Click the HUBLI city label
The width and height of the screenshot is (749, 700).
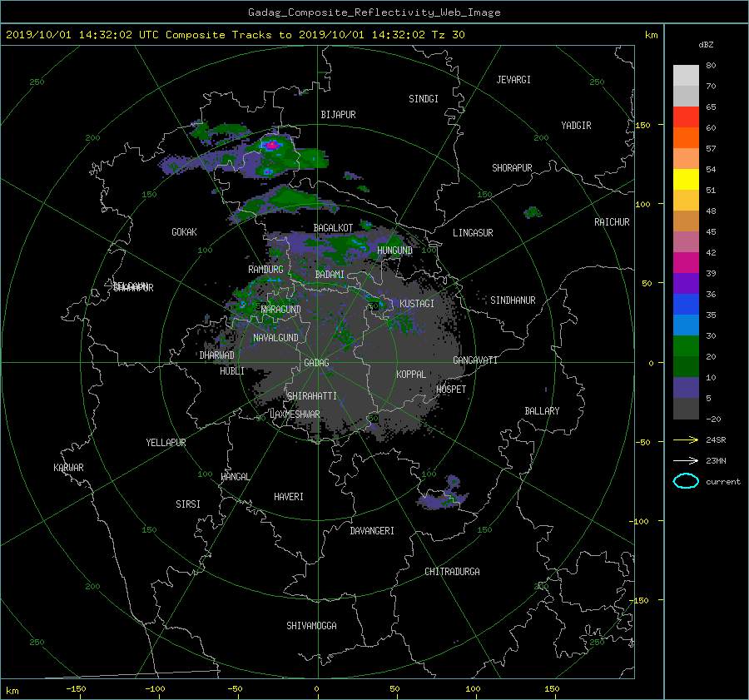[x=232, y=371]
